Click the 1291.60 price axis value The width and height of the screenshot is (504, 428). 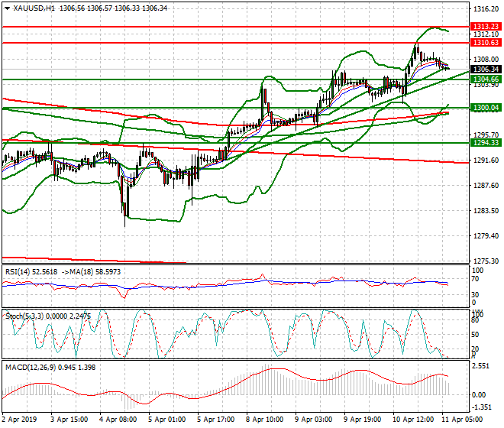[x=486, y=160]
